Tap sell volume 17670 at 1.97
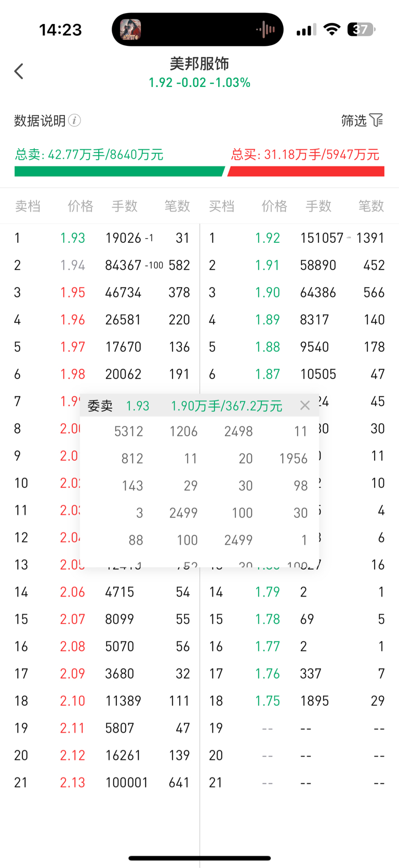The image size is (399, 868). tap(123, 347)
